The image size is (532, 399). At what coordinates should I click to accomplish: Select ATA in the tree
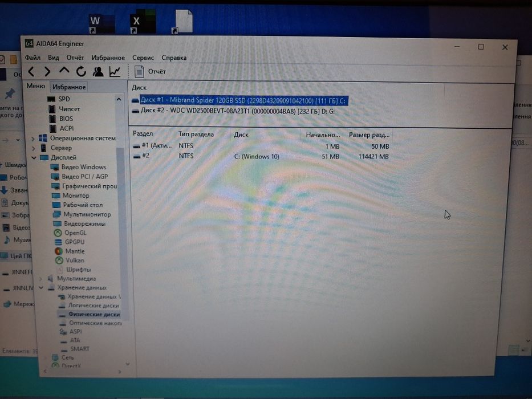point(75,340)
